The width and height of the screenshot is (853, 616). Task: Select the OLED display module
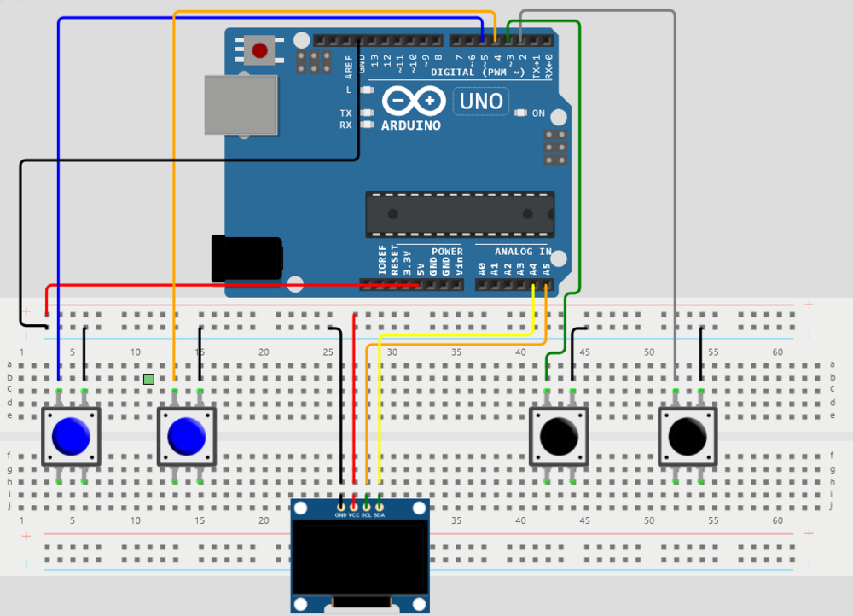358,555
